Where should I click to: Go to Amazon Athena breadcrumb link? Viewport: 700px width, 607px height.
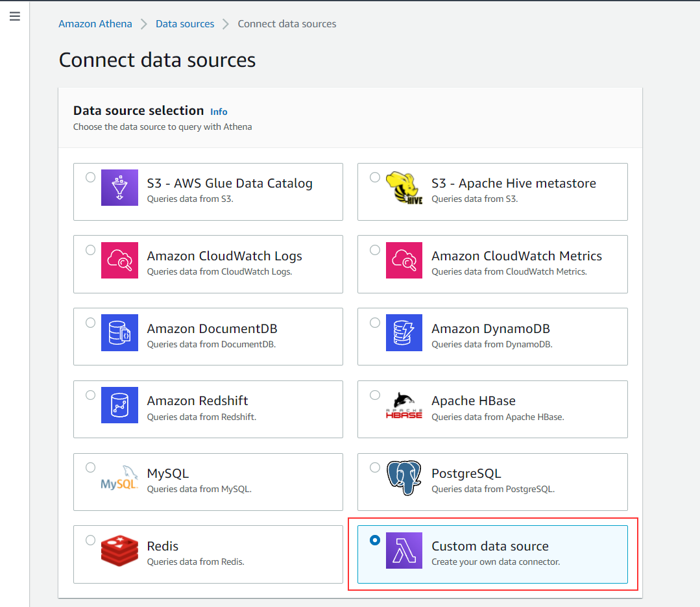click(x=95, y=23)
